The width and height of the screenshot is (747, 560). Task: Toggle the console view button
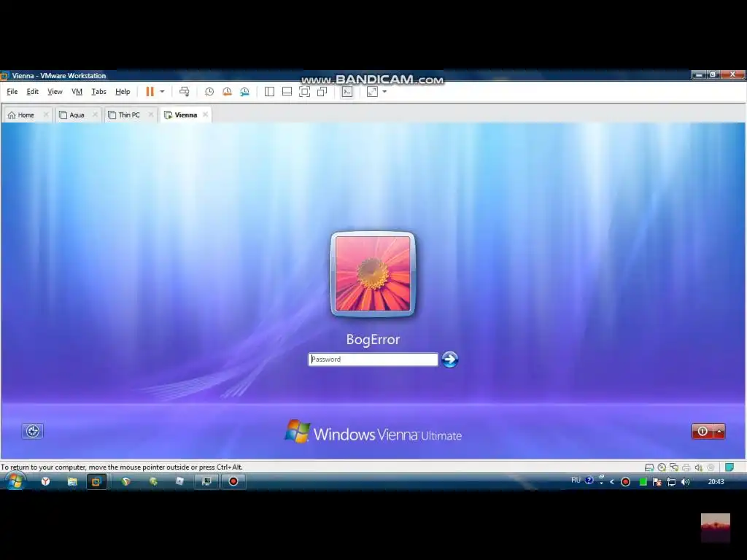tap(347, 91)
